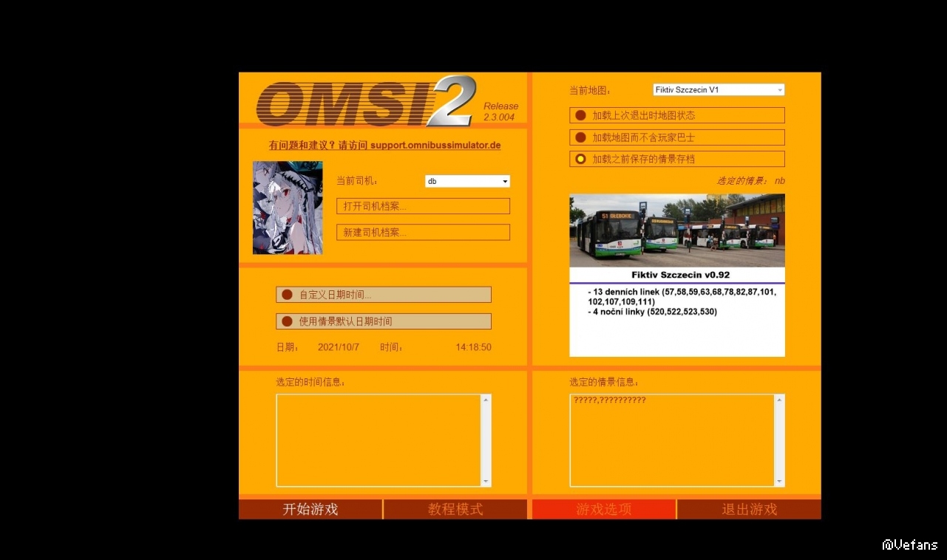Select the 自定义日期时间 radio option
This screenshot has height=560, width=947.
click(383, 295)
